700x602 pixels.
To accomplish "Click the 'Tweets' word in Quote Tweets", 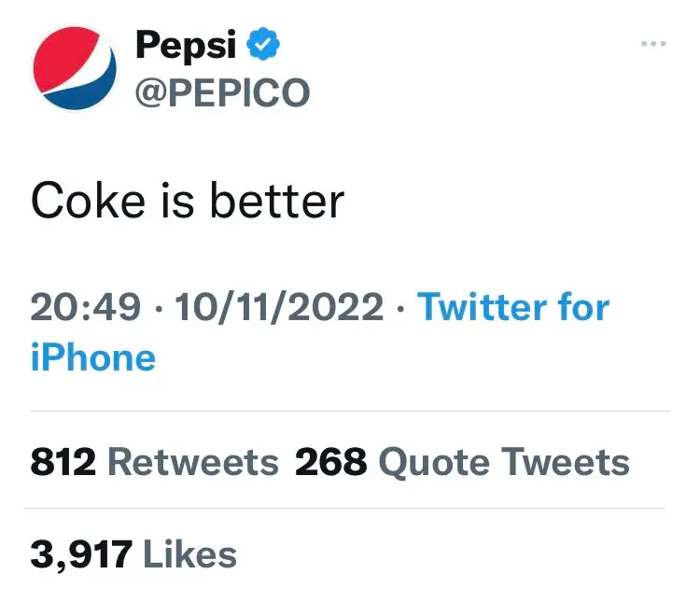I will pyautogui.click(x=566, y=462).
